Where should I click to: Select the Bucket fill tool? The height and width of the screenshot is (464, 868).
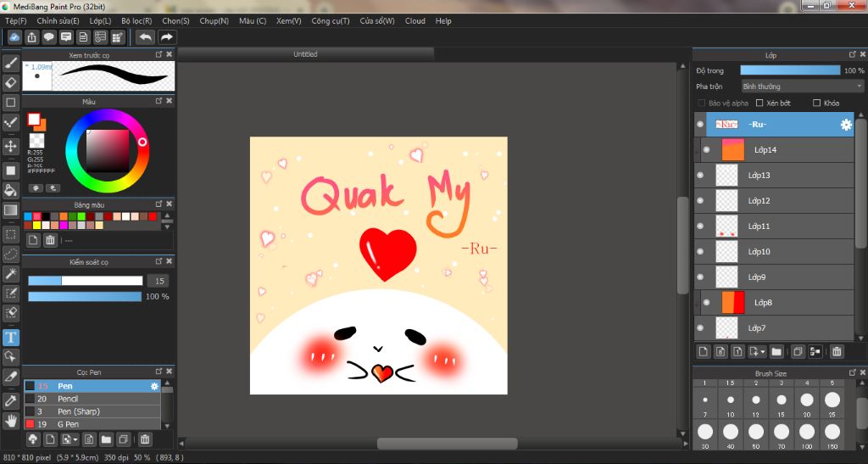[x=11, y=190]
